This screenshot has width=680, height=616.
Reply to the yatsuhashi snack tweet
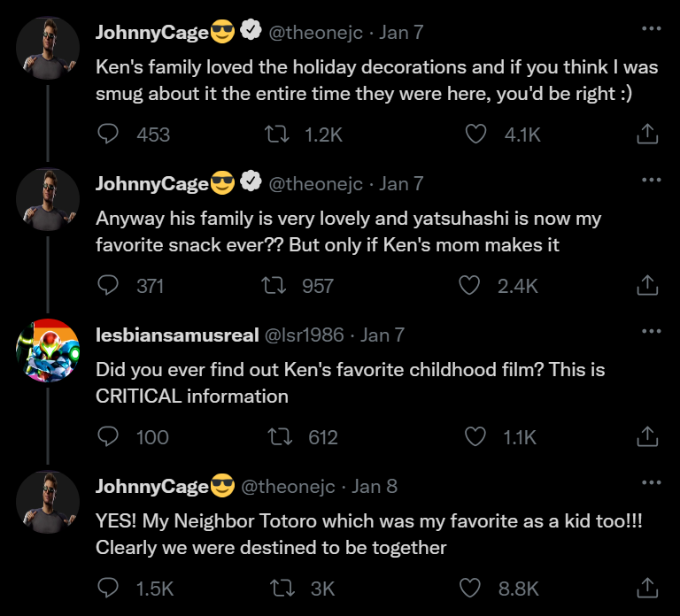pos(108,286)
